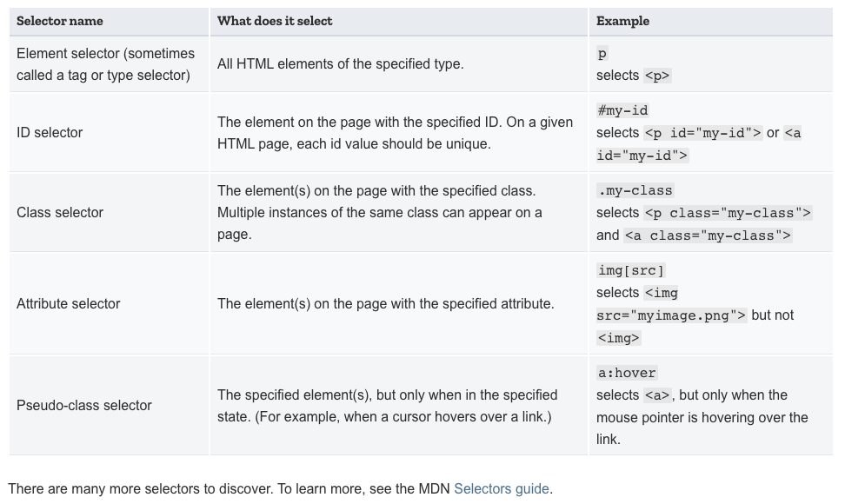Select the 'Attribute selector' row label
The image size is (845, 504).
[69, 303]
